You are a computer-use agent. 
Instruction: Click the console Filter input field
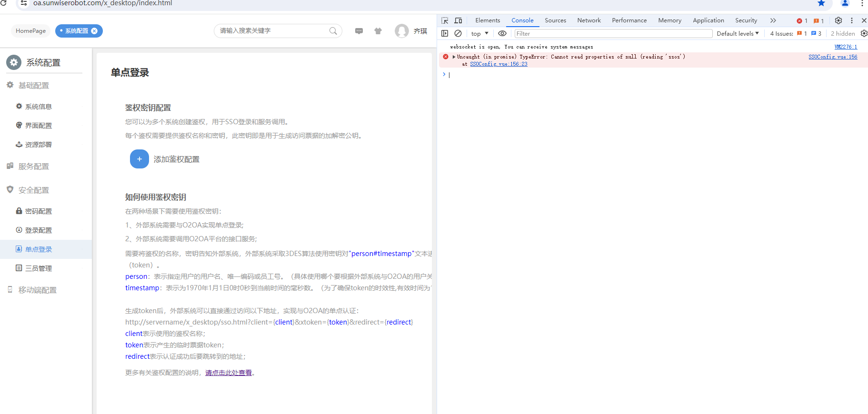click(613, 33)
